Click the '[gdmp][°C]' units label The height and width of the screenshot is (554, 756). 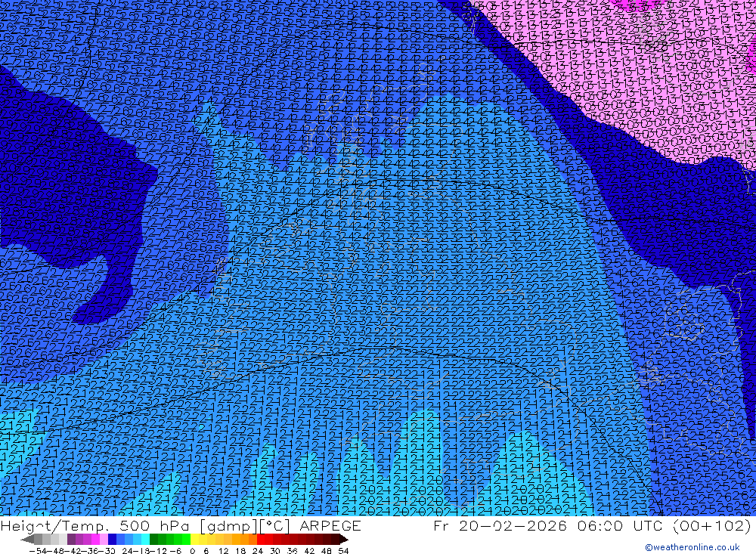[x=244, y=526]
